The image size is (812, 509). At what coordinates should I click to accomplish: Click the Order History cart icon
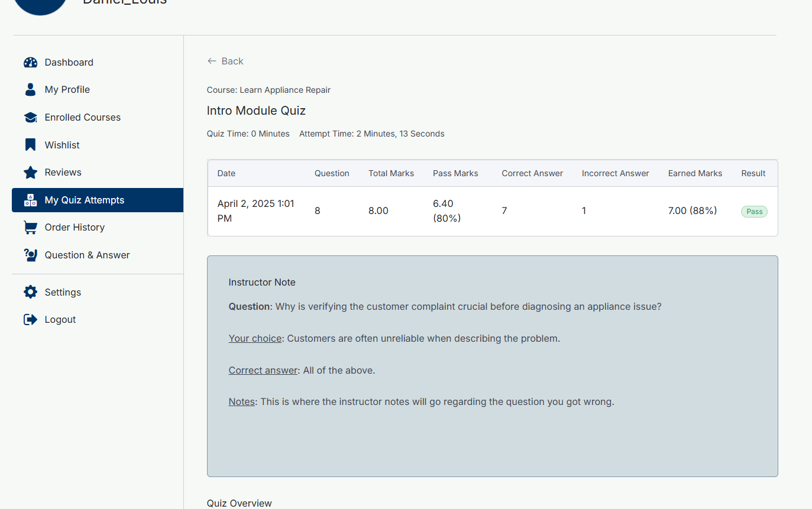coord(30,228)
